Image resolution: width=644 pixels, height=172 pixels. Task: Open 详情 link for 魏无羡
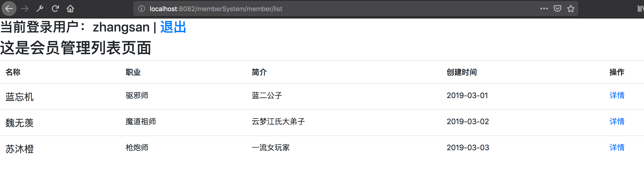pyautogui.click(x=617, y=122)
